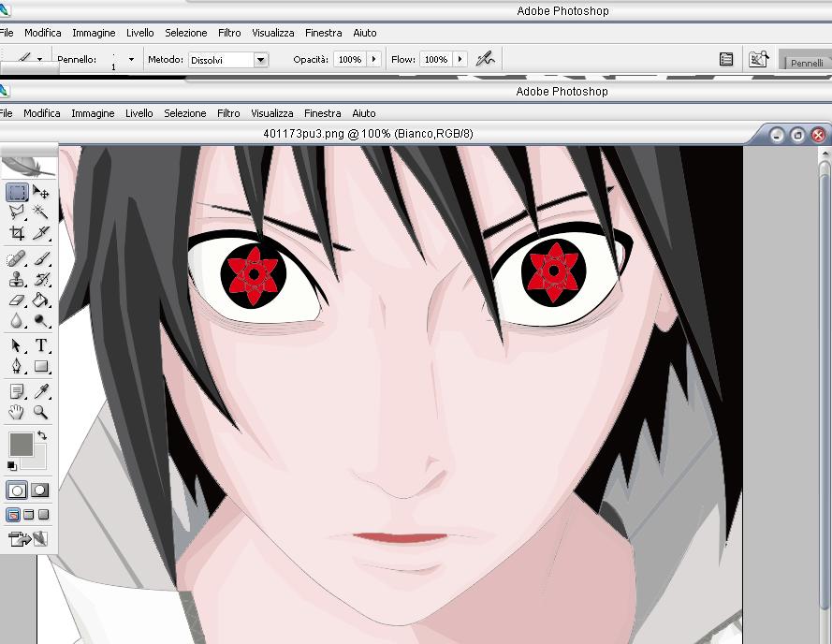
Task: Select the Hand tool
Action: pyautogui.click(x=17, y=412)
